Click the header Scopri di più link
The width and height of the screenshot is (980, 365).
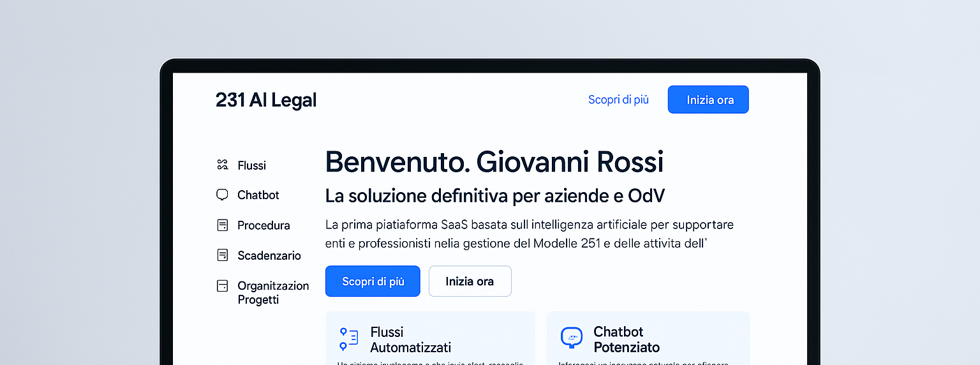click(618, 100)
